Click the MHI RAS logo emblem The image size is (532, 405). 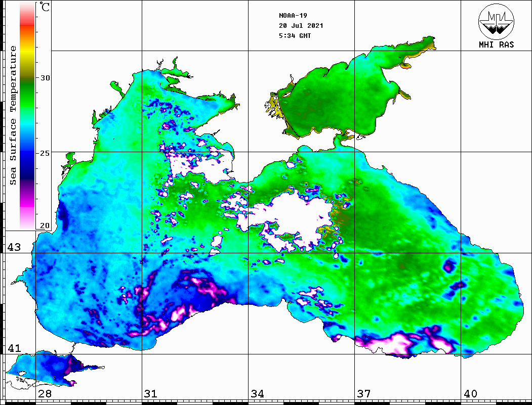click(496, 21)
